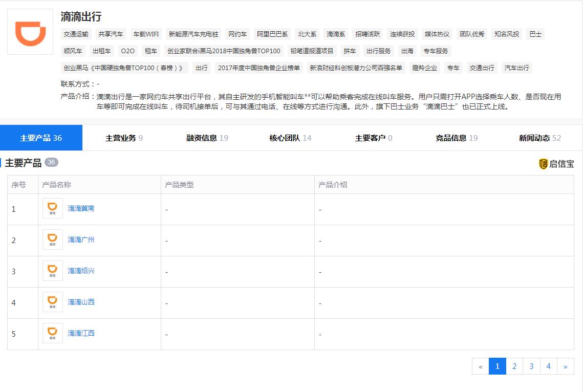The height and width of the screenshot is (392, 583).
Task: Go to previous page with « button
Action: (481, 366)
